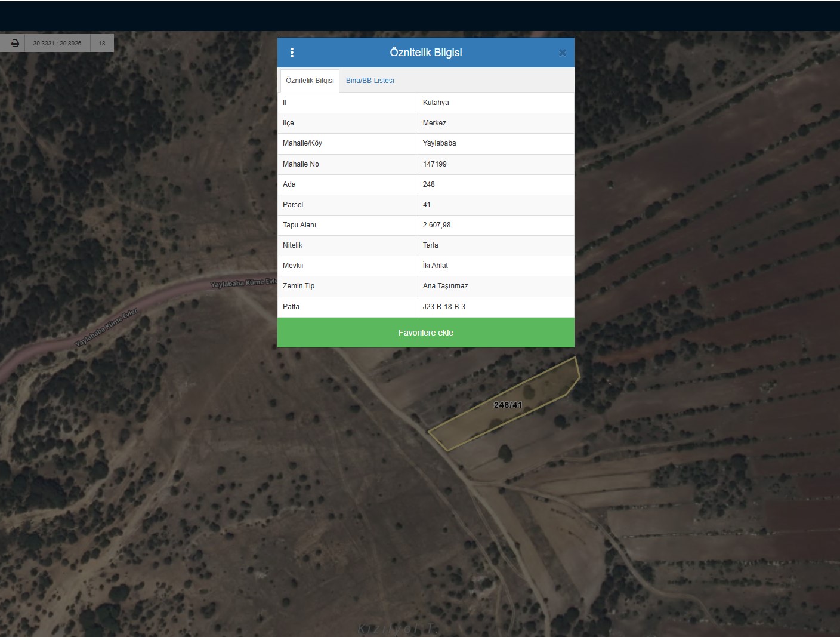840x637 pixels.
Task: Click the coordinates display 39.3331 : 29.8926
Action: [57, 43]
